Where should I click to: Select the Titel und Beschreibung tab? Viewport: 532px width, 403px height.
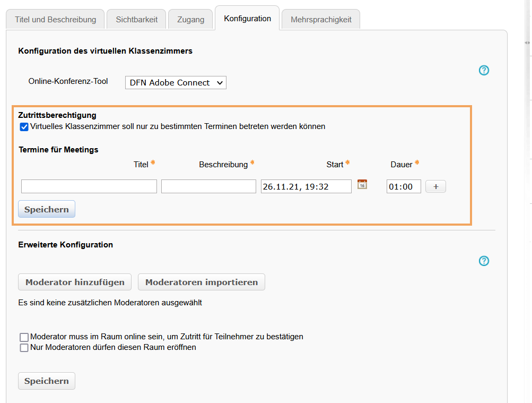click(55, 19)
